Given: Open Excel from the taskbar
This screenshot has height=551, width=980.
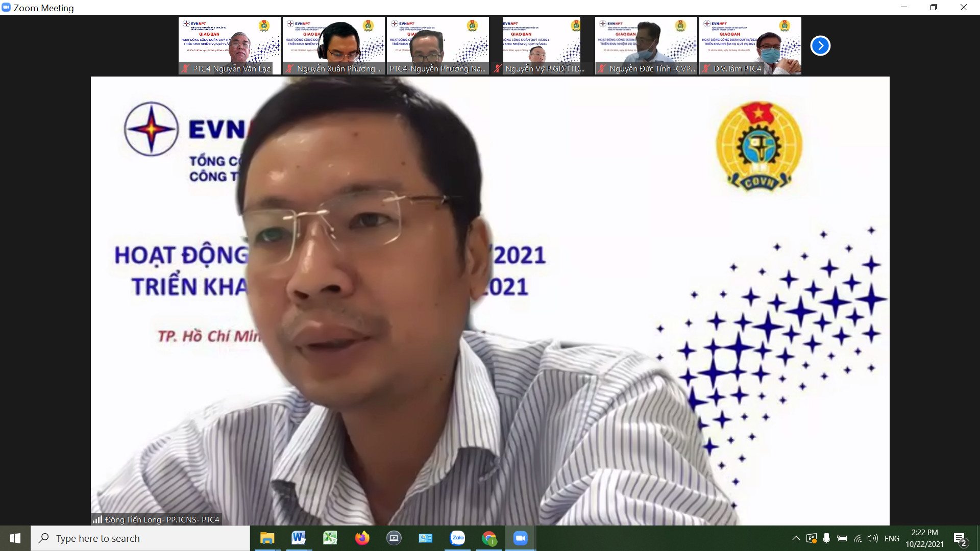Looking at the screenshot, I should (x=330, y=538).
